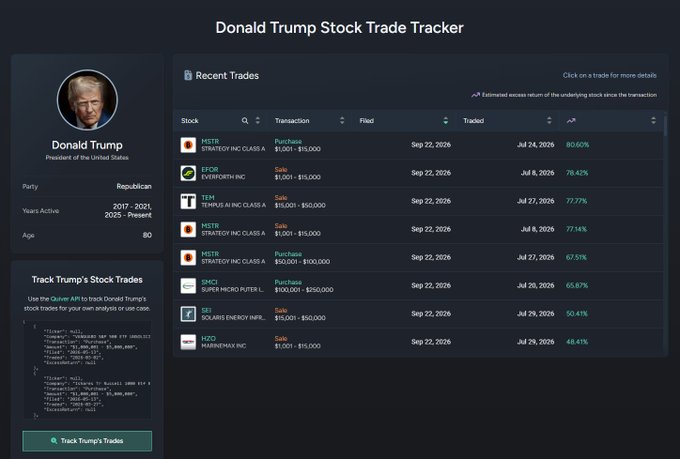Click the 65.87% excess return value
The image size is (680, 459).
point(577,286)
